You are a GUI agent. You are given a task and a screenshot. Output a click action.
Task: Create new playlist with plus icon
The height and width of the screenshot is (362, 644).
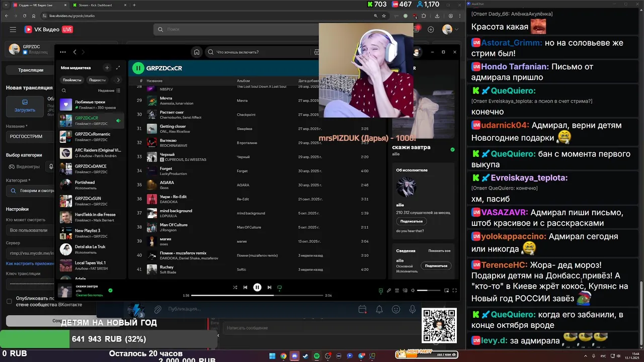pos(107,67)
